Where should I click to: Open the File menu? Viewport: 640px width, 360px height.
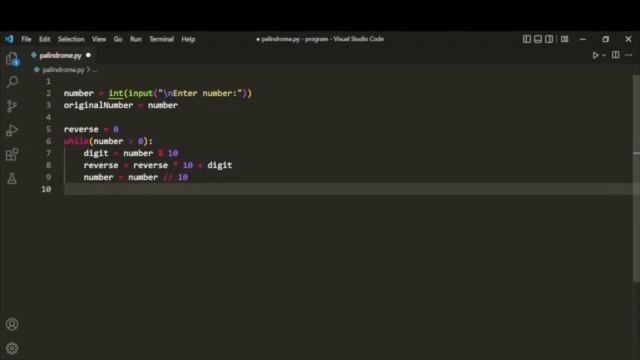26,39
